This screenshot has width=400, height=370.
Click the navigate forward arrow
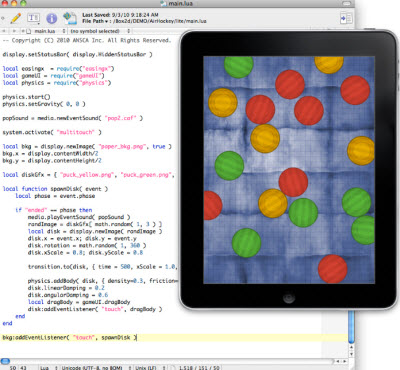click(x=14, y=31)
